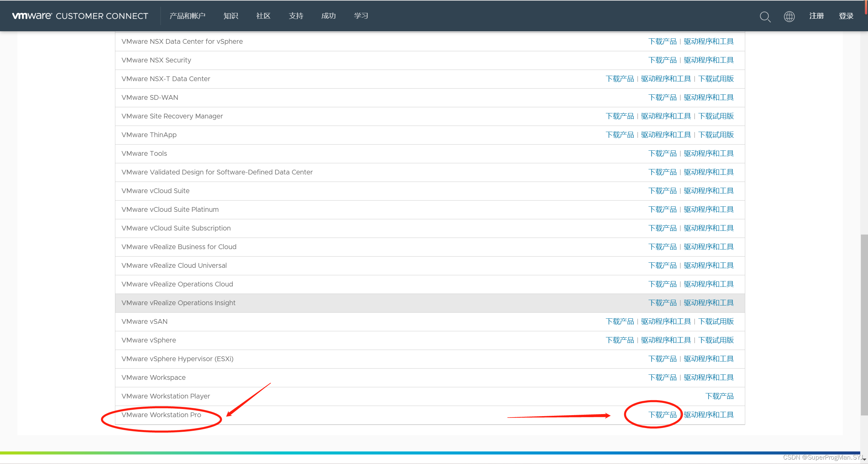Image resolution: width=868 pixels, height=464 pixels.
Task: Click 下载试用版 for Site Recovery Manager
Action: [x=716, y=116]
